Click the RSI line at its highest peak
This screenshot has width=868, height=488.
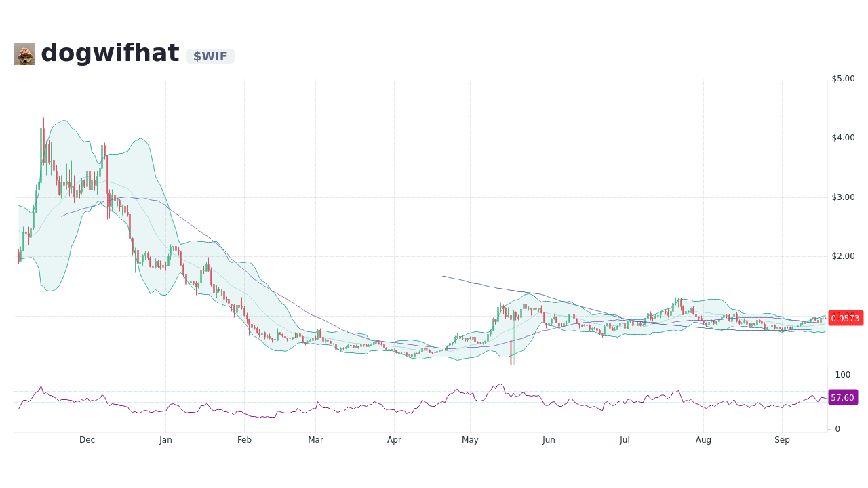[x=500, y=383]
